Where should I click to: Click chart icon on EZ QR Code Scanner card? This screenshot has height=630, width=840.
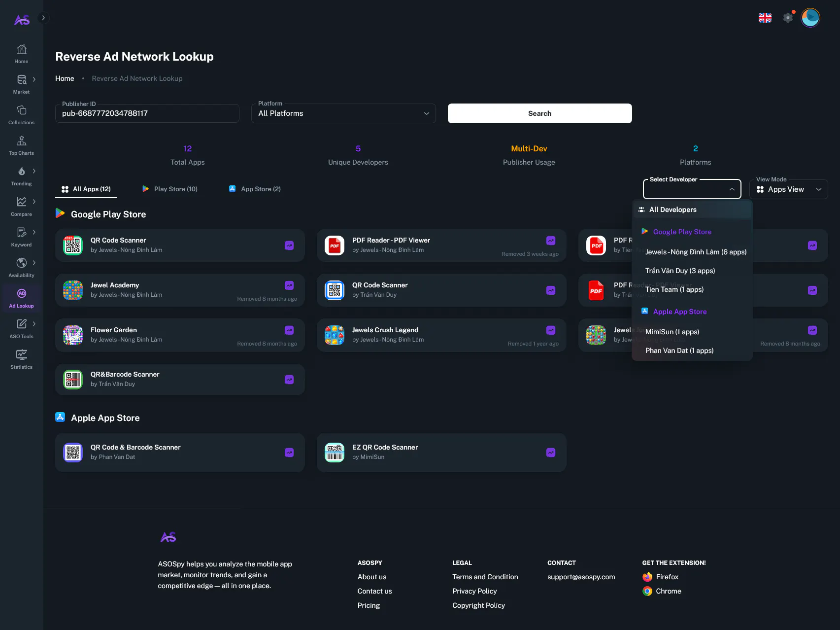551,453
